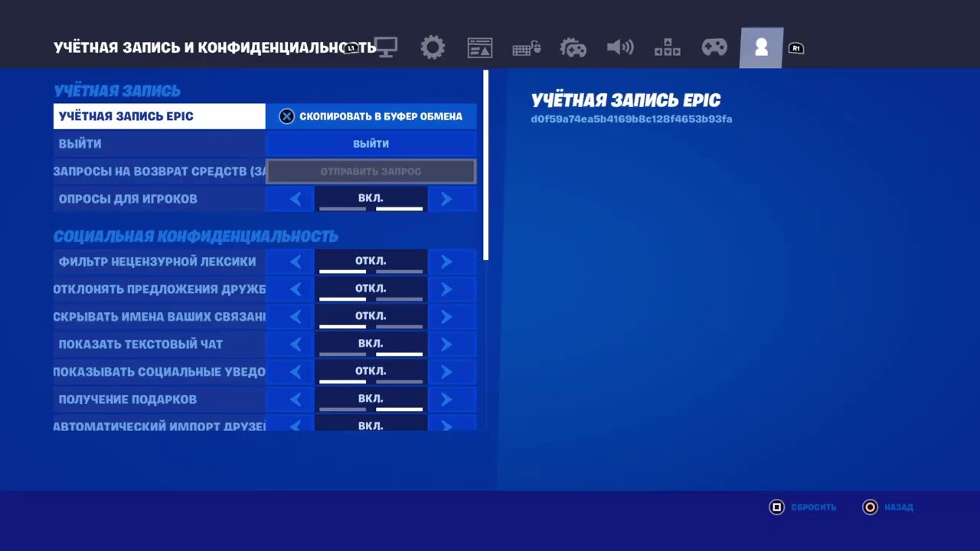
Task: Click the settings list vertical scrollbar
Action: [x=485, y=165]
